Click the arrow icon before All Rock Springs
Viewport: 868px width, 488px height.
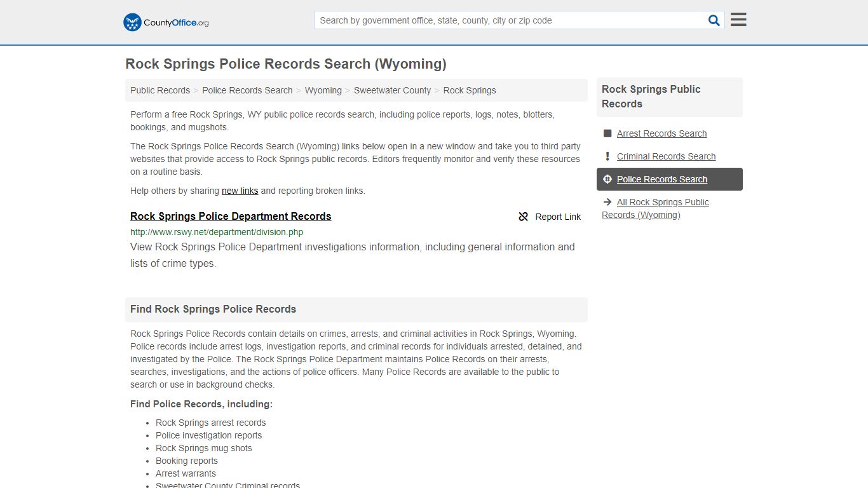[607, 202]
